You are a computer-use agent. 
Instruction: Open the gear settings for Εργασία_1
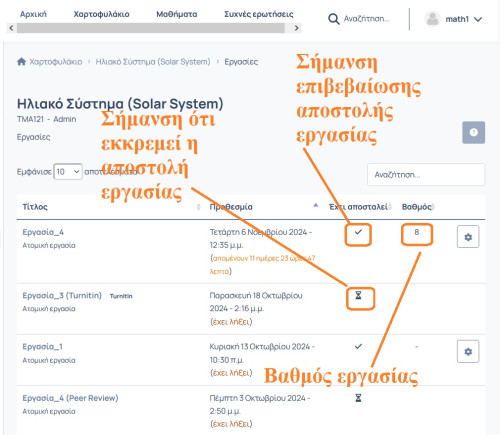(468, 351)
